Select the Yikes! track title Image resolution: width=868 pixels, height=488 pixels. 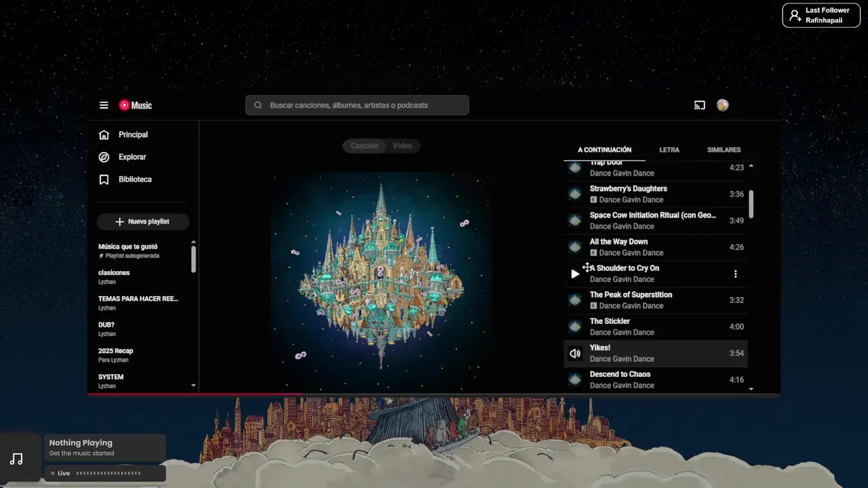(600, 348)
